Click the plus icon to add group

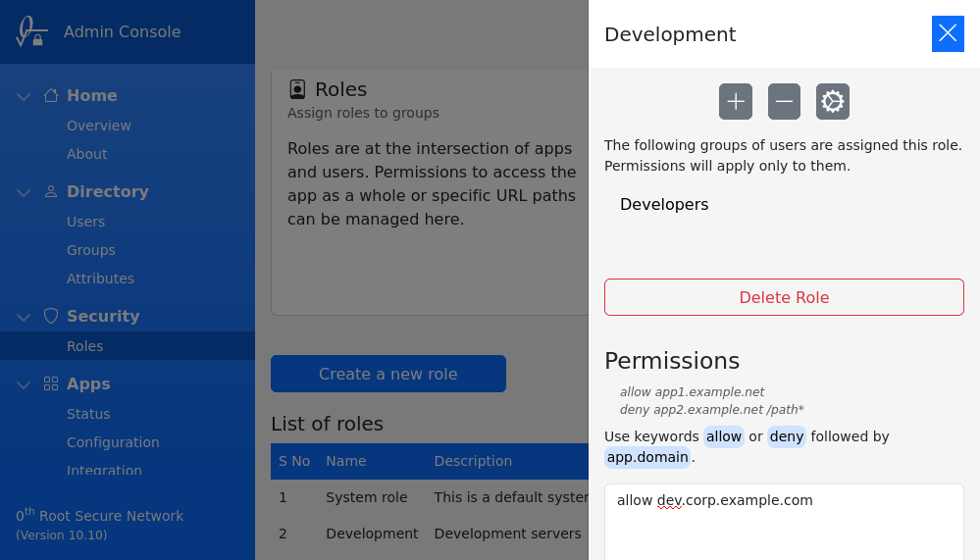[736, 101]
